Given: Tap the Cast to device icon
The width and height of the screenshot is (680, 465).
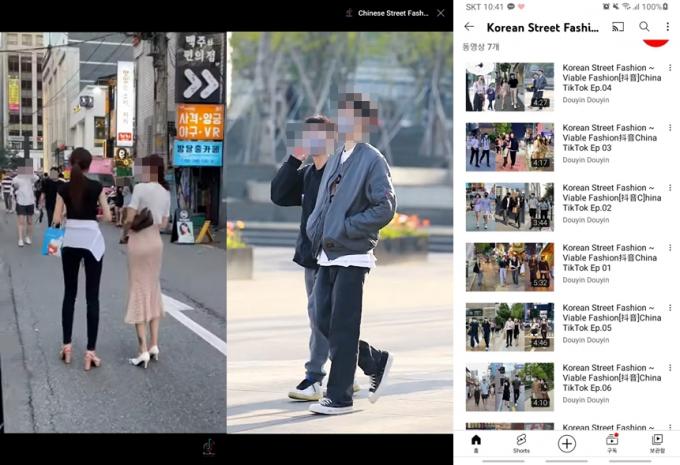Looking at the screenshot, I should [618, 27].
